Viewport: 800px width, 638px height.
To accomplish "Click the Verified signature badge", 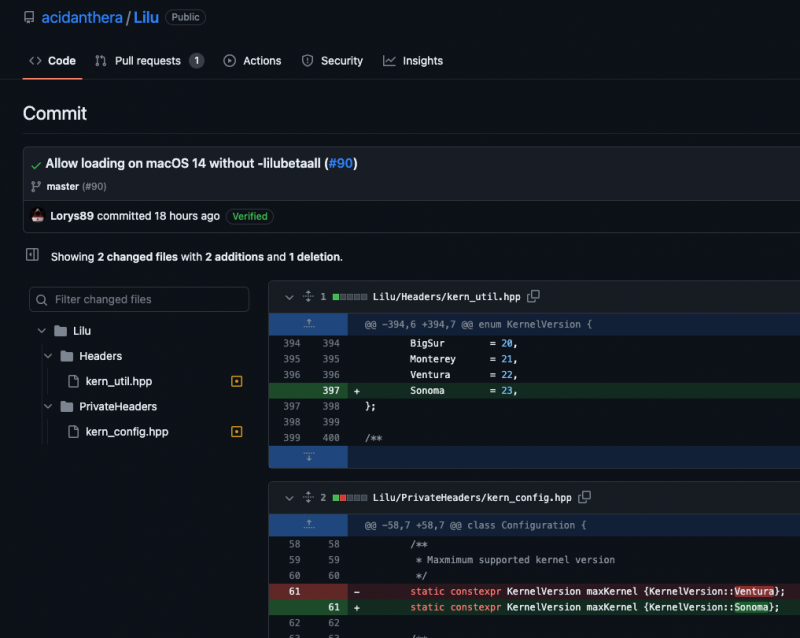I will tap(249, 216).
